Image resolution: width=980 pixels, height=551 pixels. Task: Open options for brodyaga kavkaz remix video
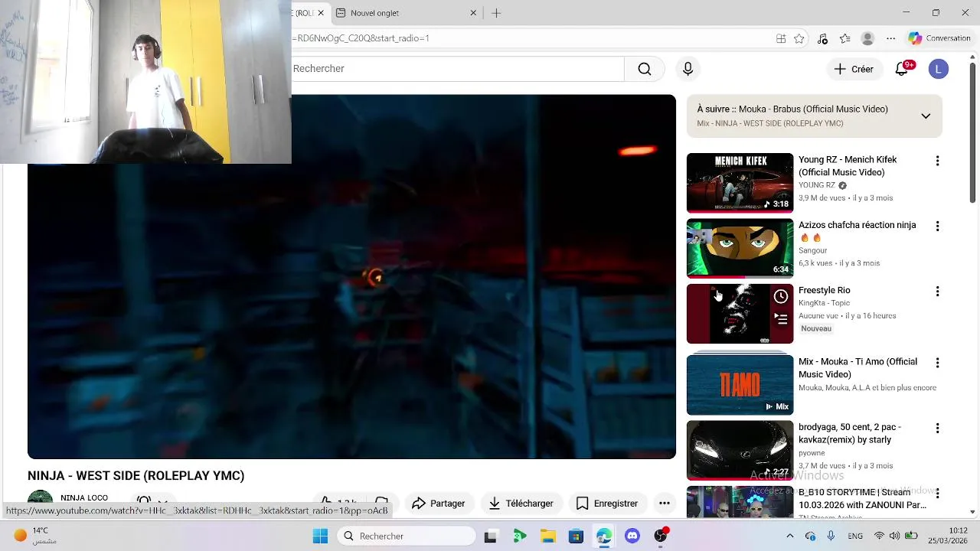937,429
